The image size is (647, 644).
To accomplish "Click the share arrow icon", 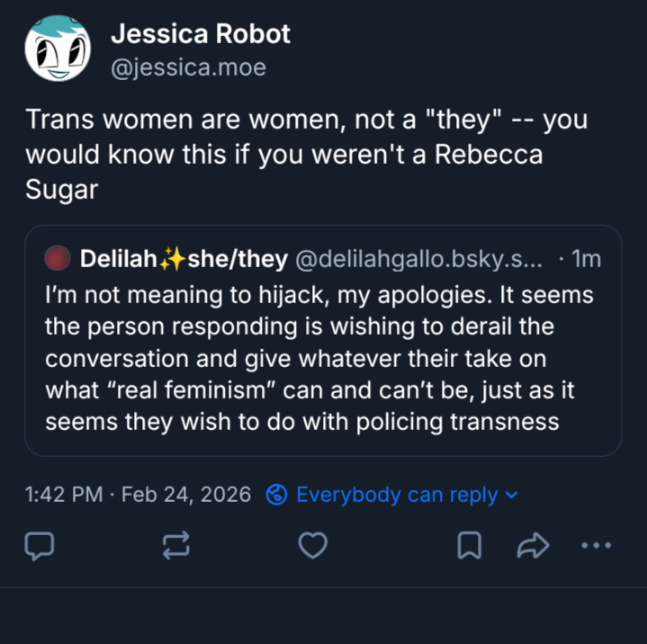I will [533, 545].
